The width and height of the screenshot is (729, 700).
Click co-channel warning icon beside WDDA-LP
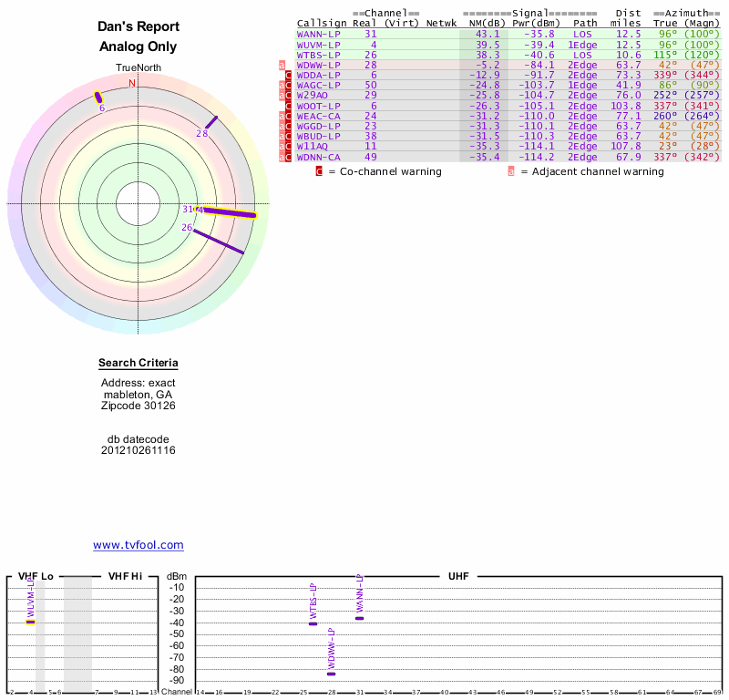289,76
